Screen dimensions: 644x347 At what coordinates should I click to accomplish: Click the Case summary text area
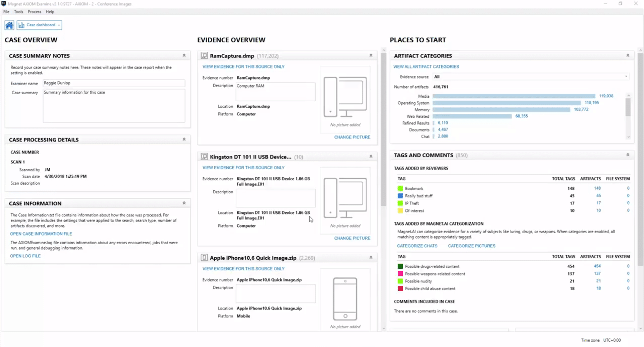114,105
